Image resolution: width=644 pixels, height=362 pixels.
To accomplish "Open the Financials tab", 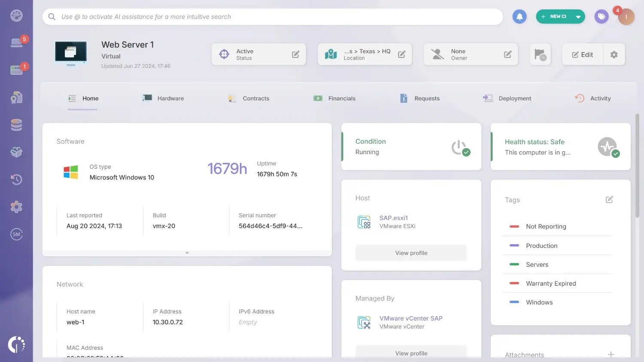I will (341, 98).
